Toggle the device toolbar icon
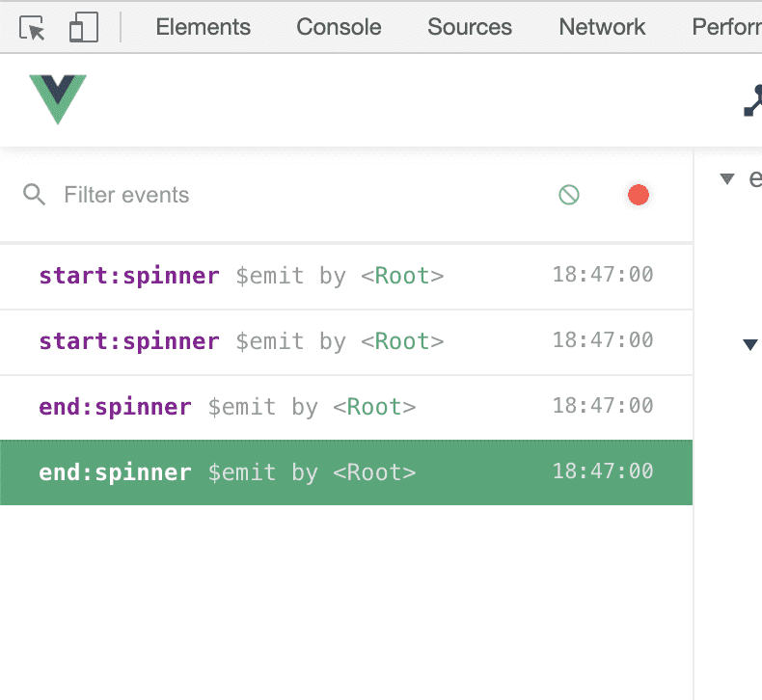 point(84,28)
